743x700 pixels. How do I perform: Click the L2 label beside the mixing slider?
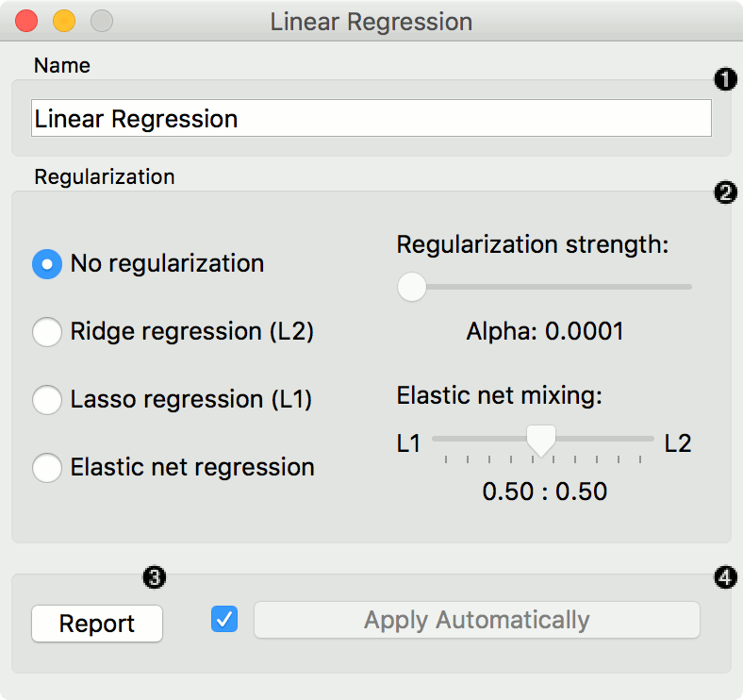tap(678, 443)
